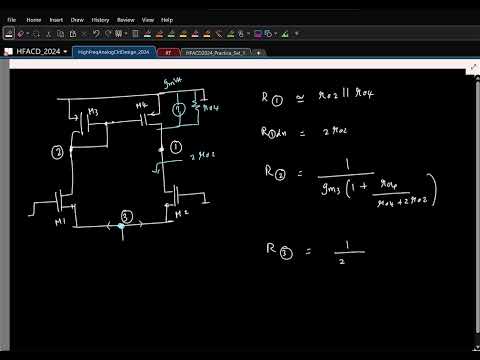Screen dimensions: 480x360
Task: Add a new section with plus tab
Action: (258, 53)
